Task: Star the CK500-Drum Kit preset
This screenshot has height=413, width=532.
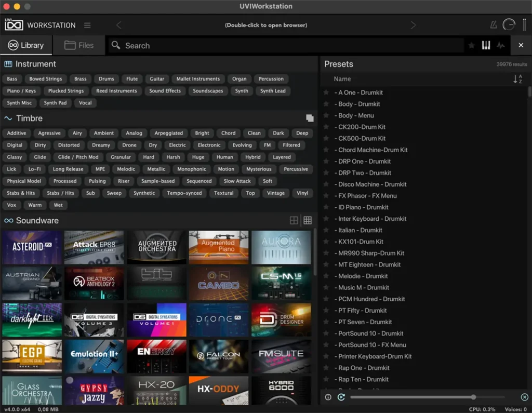Action: (x=326, y=138)
